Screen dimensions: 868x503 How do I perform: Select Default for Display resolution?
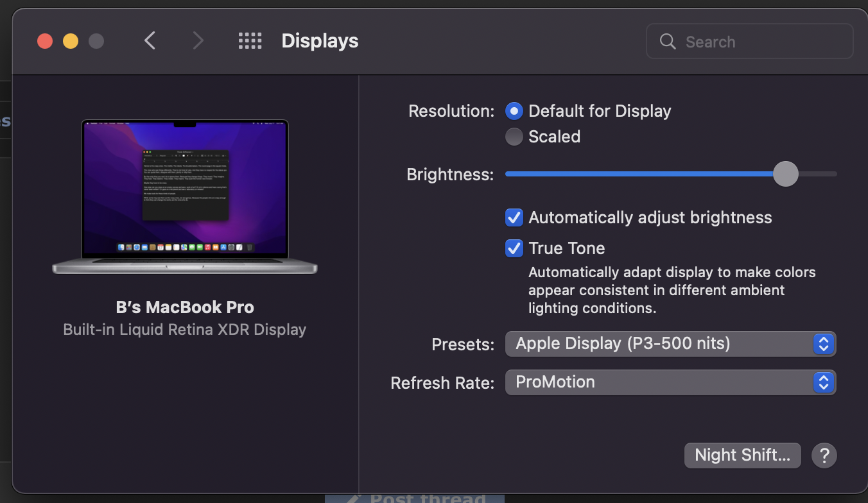[514, 111]
